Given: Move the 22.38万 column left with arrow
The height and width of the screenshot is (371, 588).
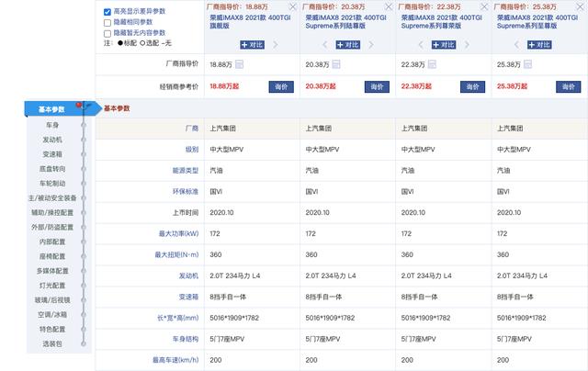Looking at the screenshot, I should (421, 45).
